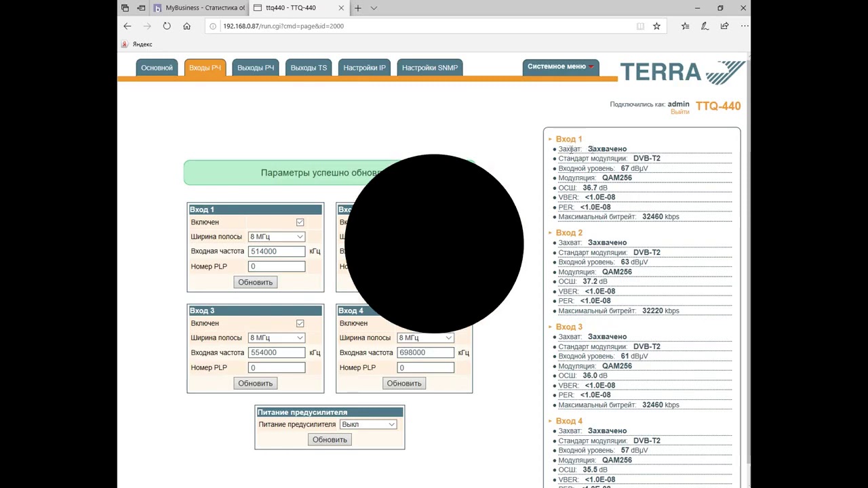Reload the page with refresh icon
Screen dimensions: 868x488
click(167, 26)
